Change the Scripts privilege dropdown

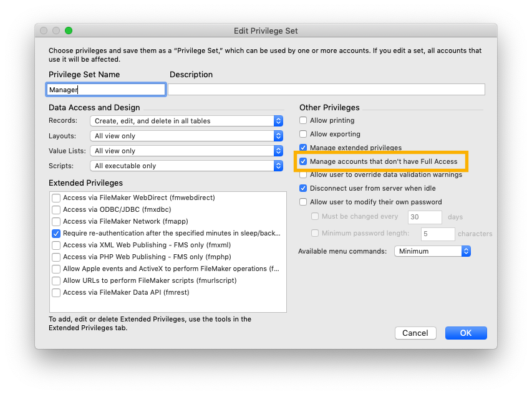coord(186,166)
